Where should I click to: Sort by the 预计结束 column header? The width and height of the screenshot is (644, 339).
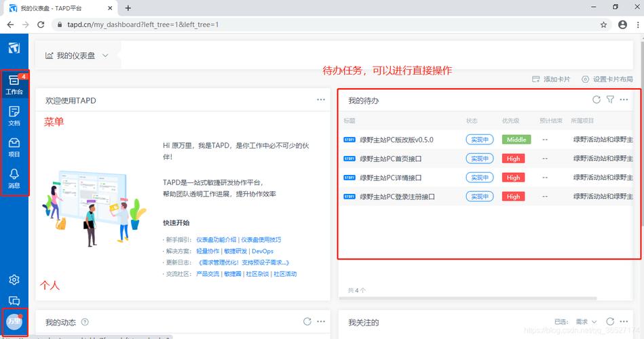tap(551, 121)
